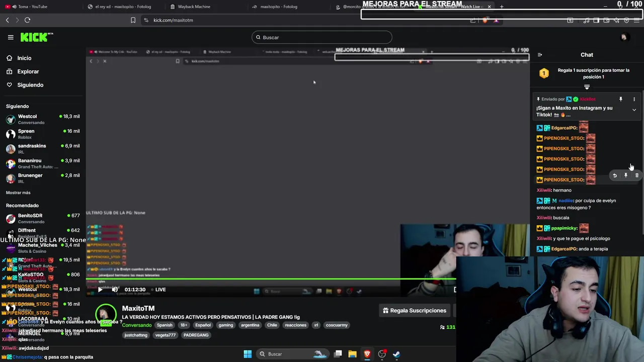Expand the gift leaderboard handle
Viewport: 644px width, 362px height.
coord(587,87)
